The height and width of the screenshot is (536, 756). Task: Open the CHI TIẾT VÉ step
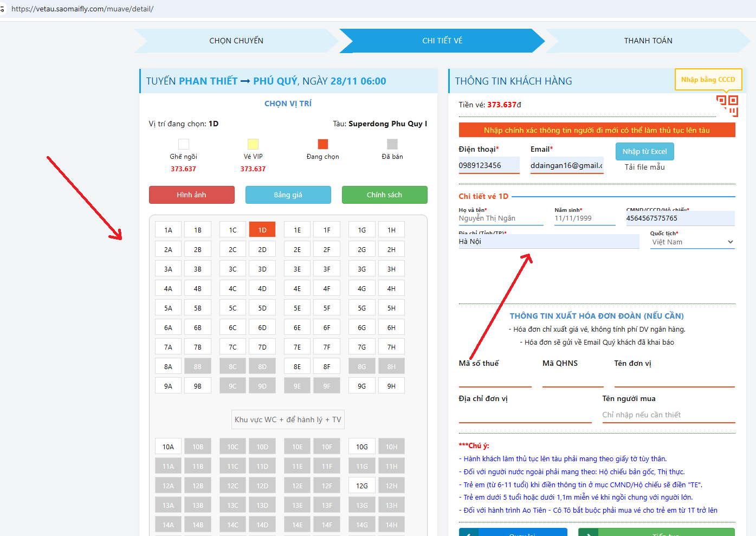(x=442, y=41)
